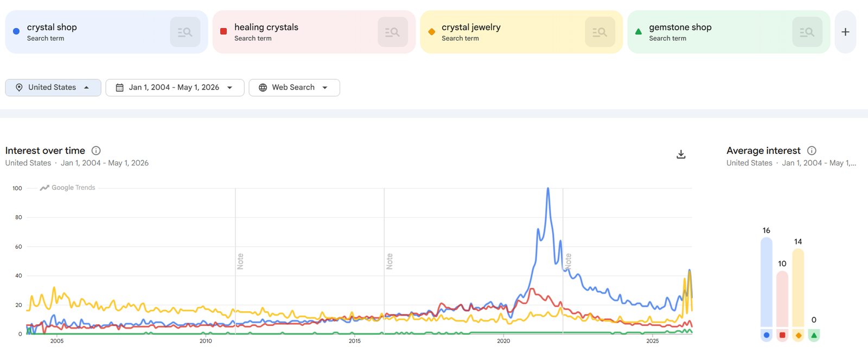Show info about Average interest

[812, 151]
